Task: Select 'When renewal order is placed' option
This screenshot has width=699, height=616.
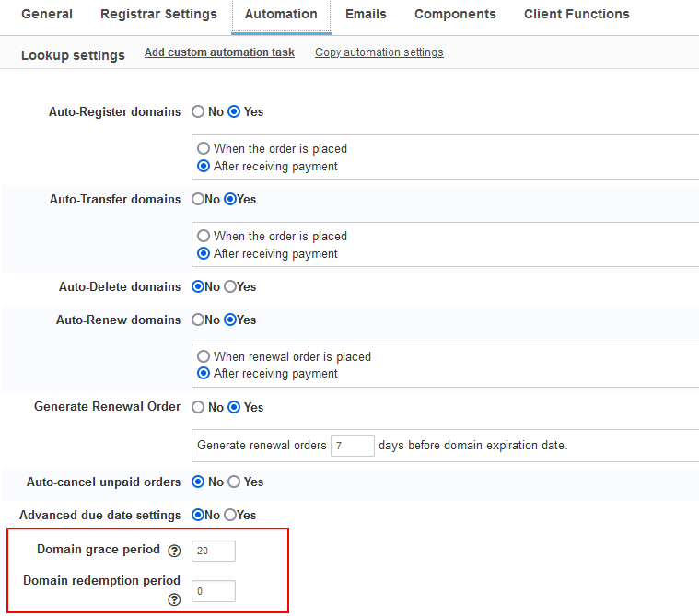Action: click(x=204, y=356)
